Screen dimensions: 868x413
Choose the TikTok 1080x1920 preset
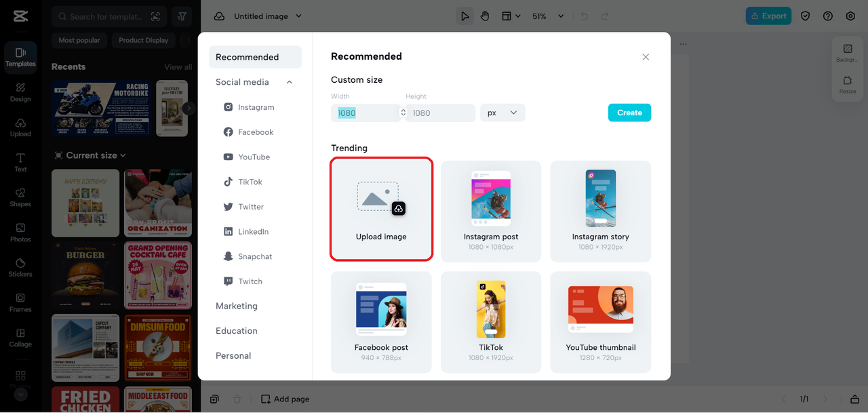click(490, 321)
